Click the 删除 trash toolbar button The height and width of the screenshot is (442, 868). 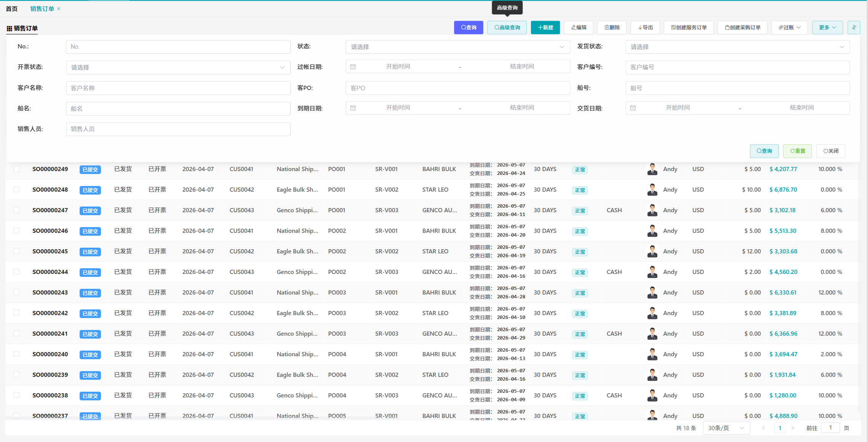pyautogui.click(x=612, y=27)
